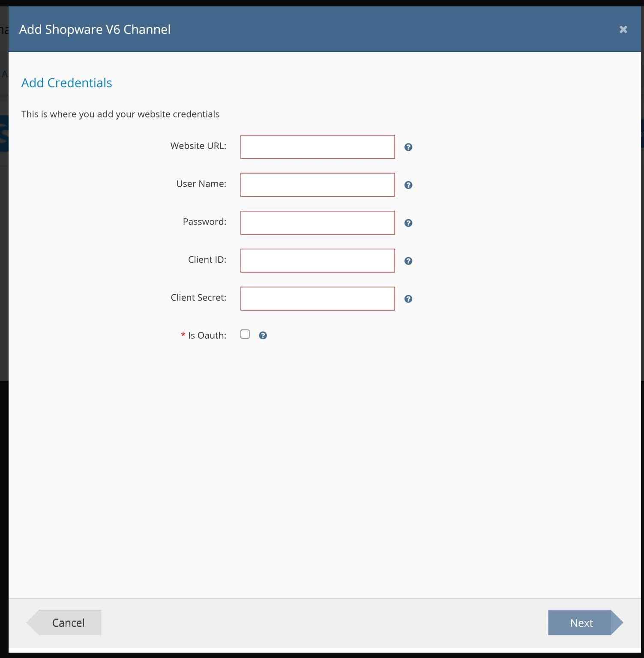This screenshot has height=658, width=644.
Task: Show help for the Client ID field
Action: point(408,261)
